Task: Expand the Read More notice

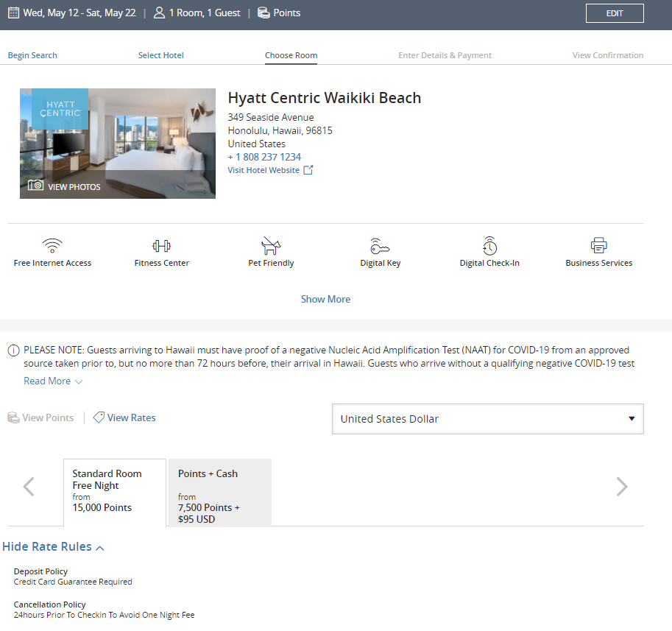Action: (53, 381)
